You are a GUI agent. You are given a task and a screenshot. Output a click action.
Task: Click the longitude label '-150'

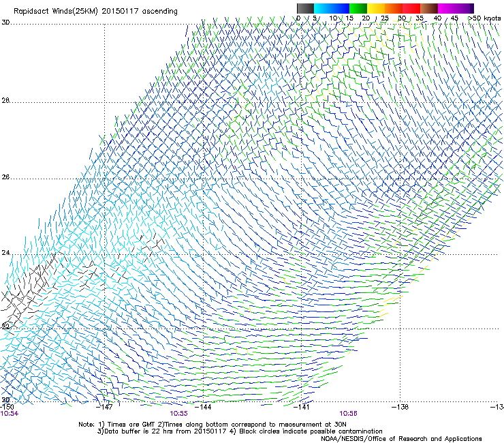(7, 407)
